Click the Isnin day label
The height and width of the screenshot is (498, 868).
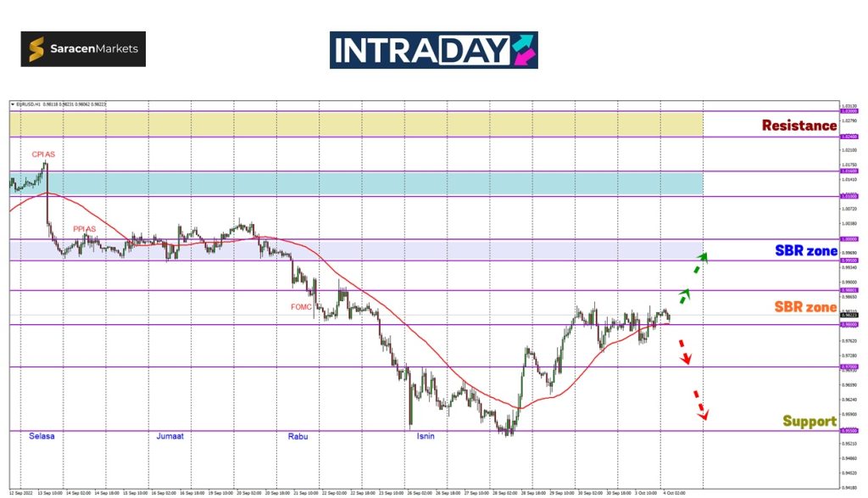(x=426, y=436)
